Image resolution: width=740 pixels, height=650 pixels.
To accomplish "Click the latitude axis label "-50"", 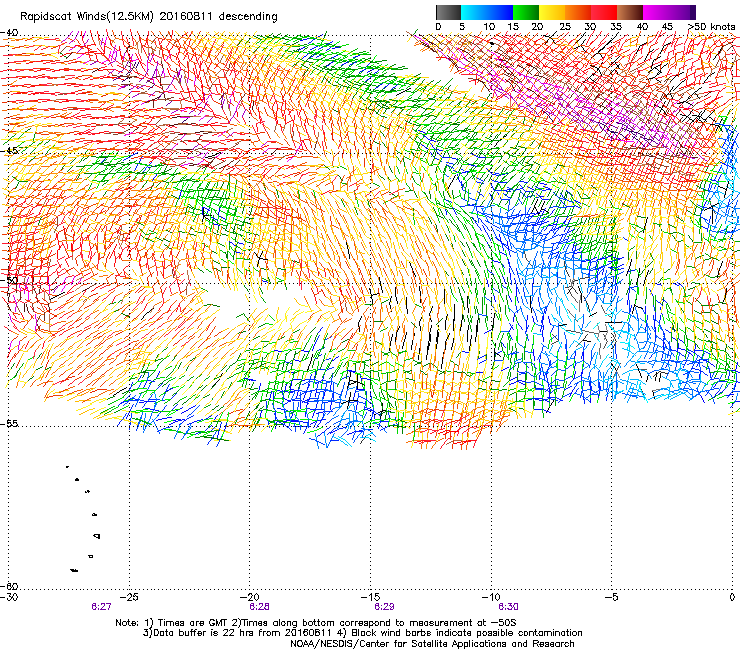I will click(10, 280).
